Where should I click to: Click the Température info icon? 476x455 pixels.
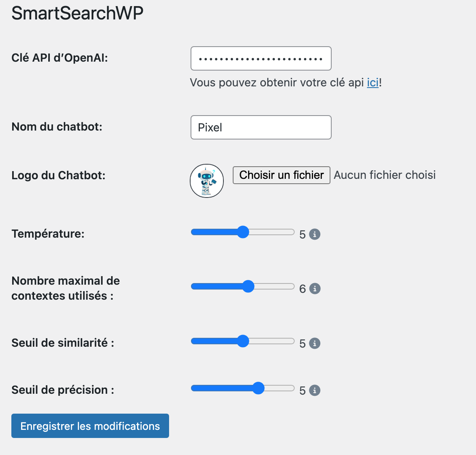(315, 234)
